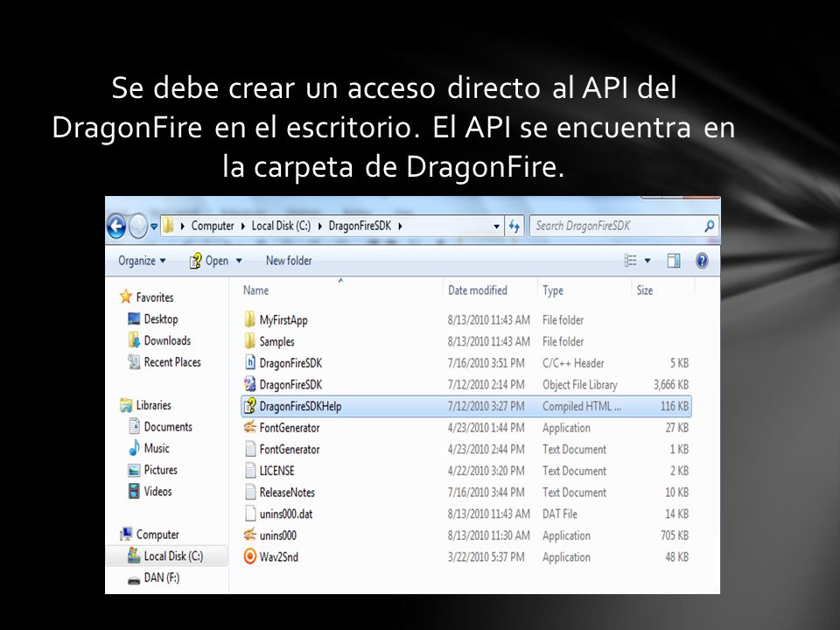Open the view options dropdown arrow
The image size is (840, 630).
(647, 261)
